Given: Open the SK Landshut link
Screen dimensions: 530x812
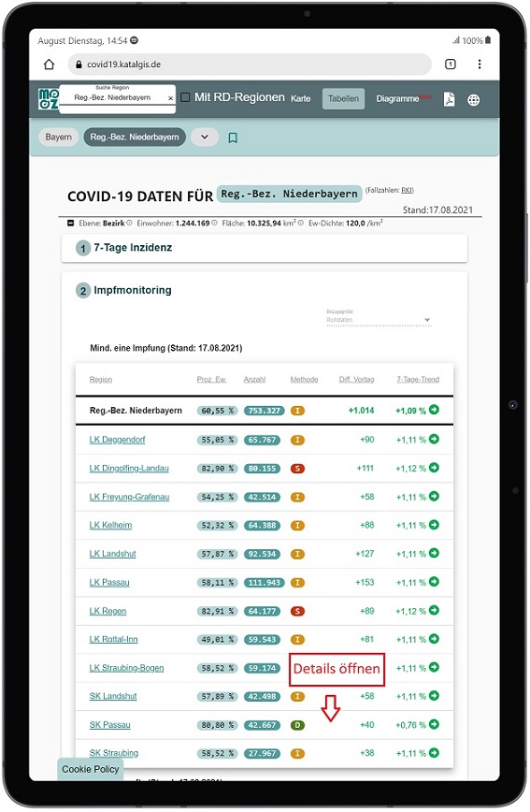Looking at the screenshot, I should (x=113, y=697).
